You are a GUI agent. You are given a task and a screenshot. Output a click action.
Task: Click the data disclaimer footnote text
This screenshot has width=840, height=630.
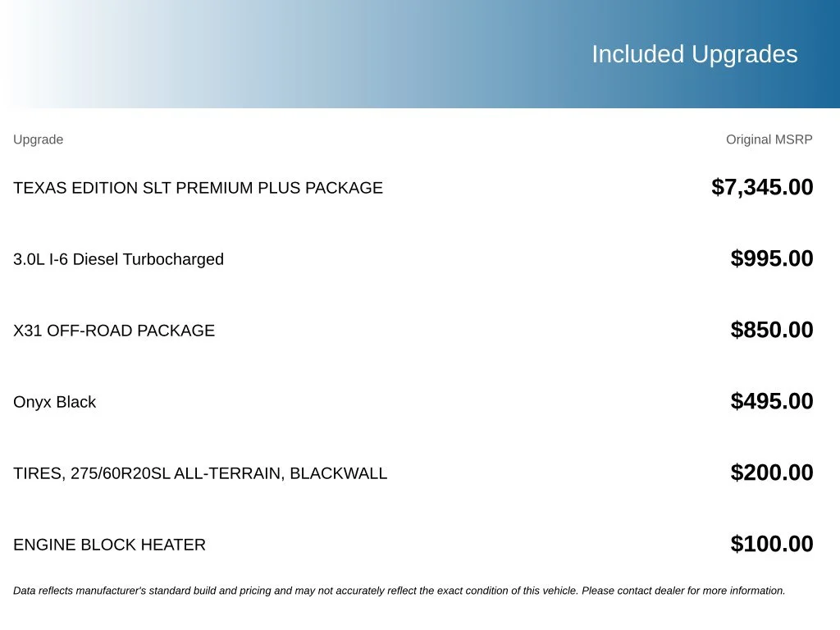coord(399,591)
